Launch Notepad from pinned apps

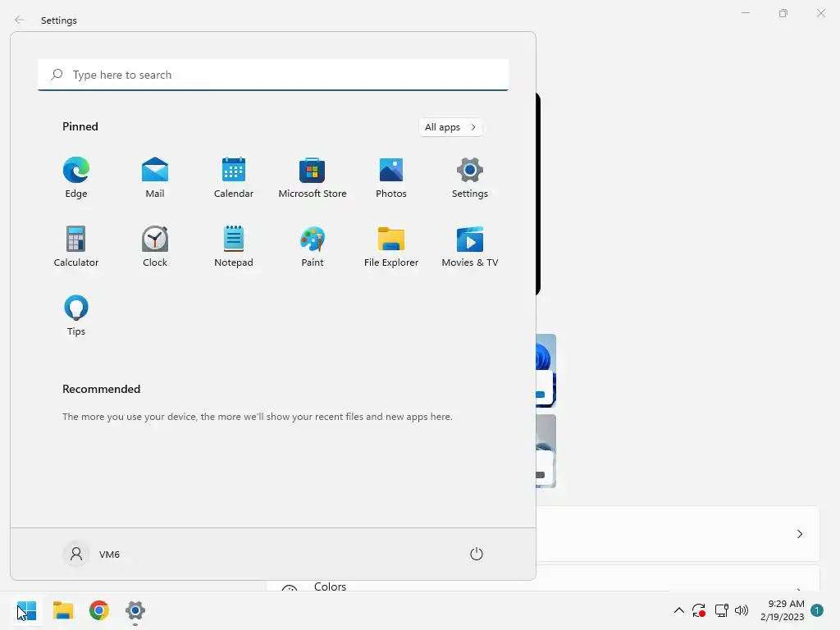tap(234, 247)
